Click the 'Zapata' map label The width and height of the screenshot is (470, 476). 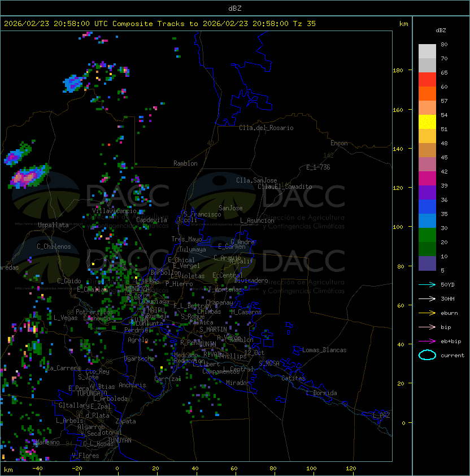click(125, 421)
